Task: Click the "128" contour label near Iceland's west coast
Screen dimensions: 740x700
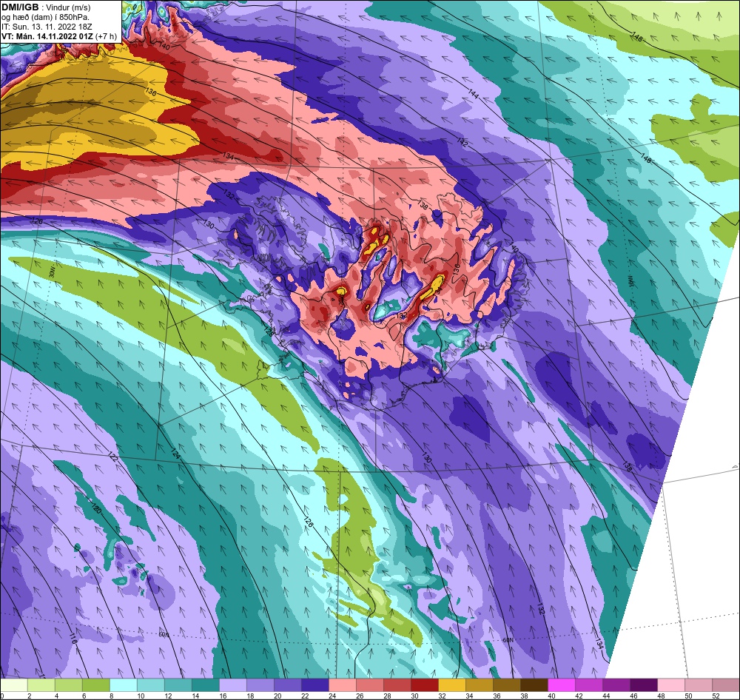Action: (269, 332)
